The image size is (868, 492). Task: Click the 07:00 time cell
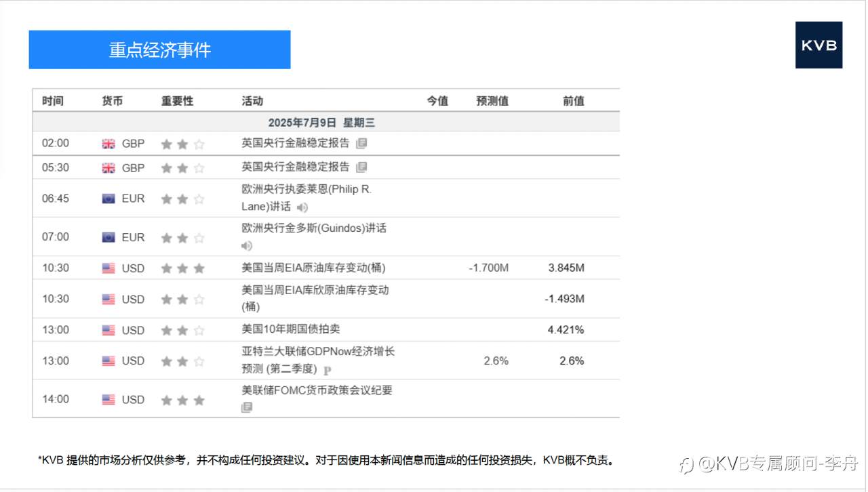click(x=56, y=237)
